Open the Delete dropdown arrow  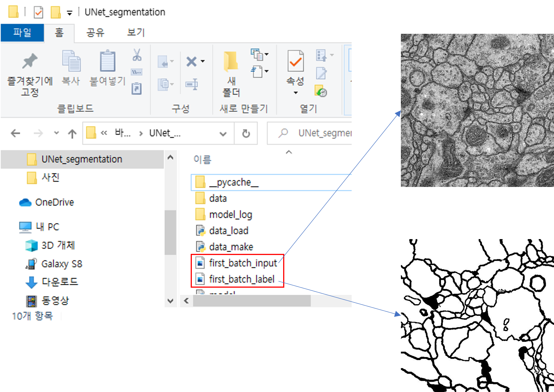point(203,61)
